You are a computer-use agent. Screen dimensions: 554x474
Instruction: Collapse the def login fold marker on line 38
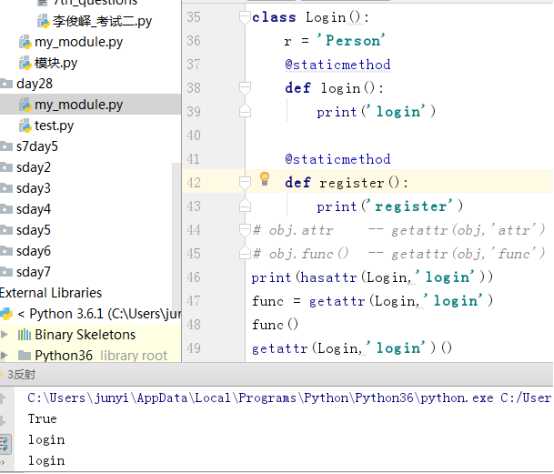244,88
